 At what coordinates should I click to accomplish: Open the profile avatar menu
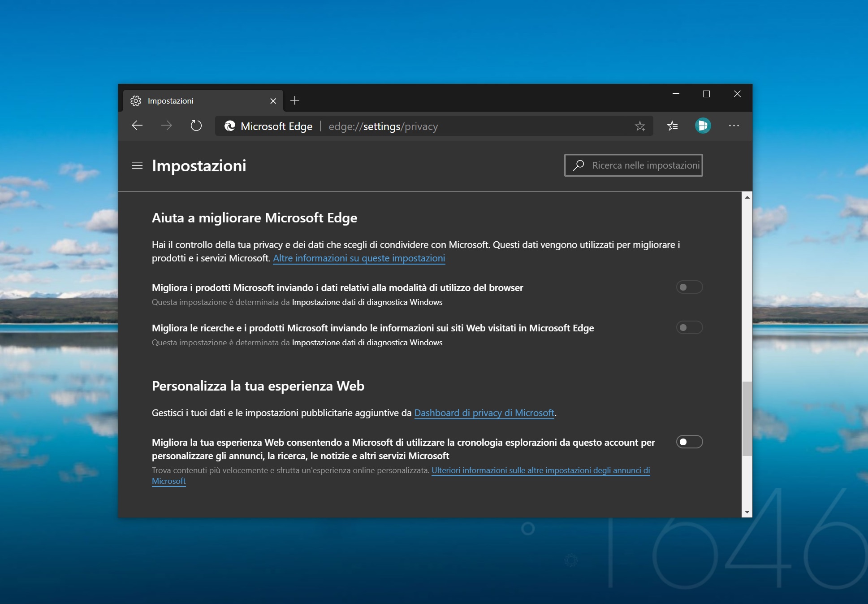click(x=703, y=126)
